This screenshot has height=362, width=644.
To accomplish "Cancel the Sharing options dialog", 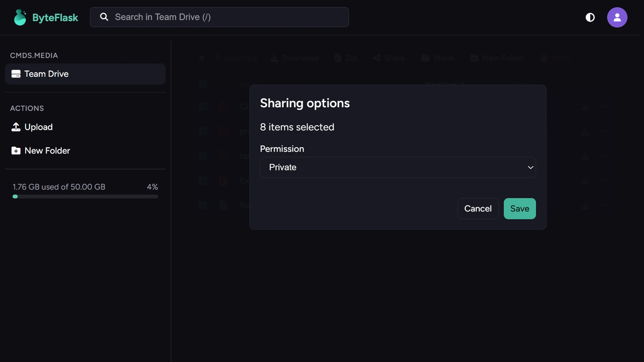I will tap(478, 208).
